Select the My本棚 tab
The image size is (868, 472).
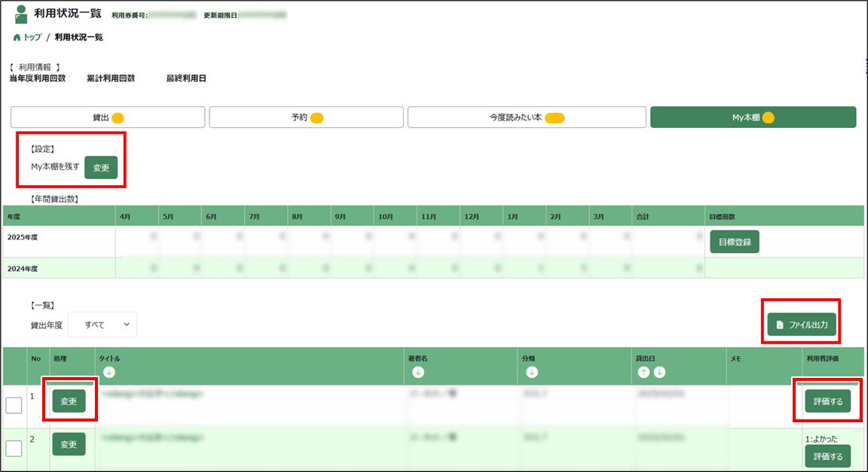[x=753, y=117]
